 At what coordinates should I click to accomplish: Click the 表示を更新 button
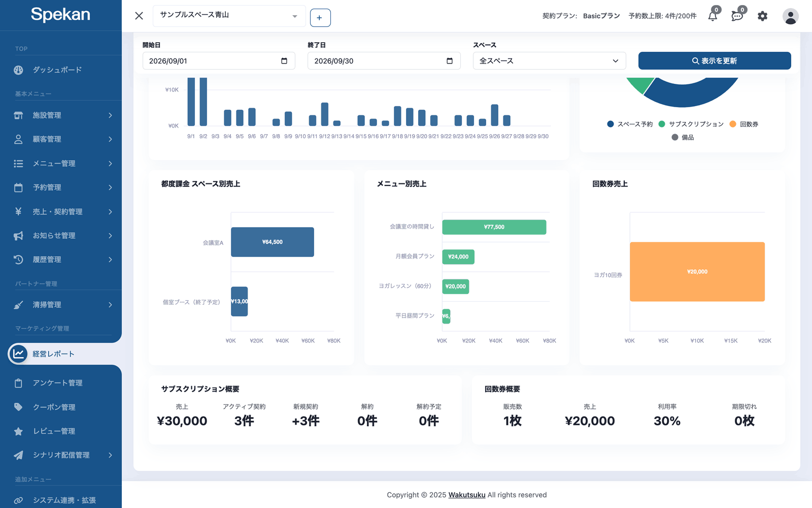715,61
